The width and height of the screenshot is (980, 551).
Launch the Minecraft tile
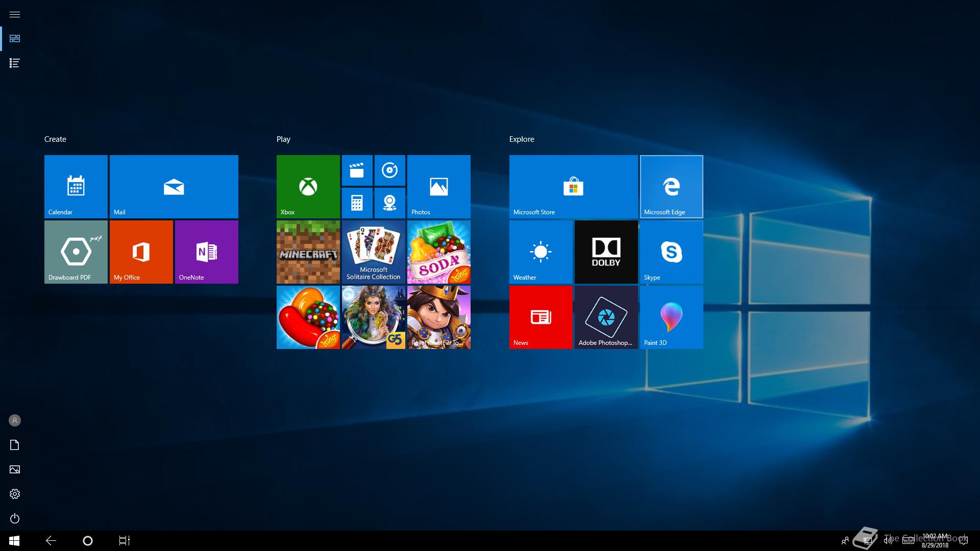[x=308, y=252]
